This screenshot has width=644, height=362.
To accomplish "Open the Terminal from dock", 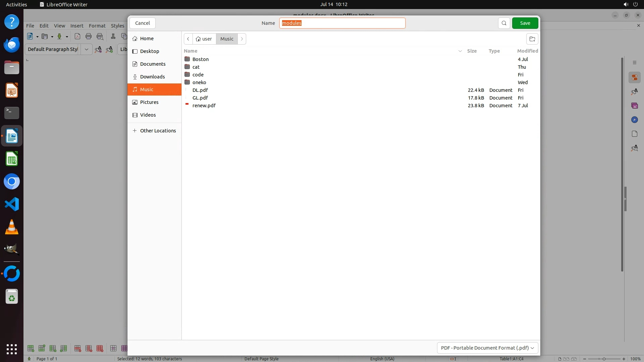I will [x=12, y=113].
